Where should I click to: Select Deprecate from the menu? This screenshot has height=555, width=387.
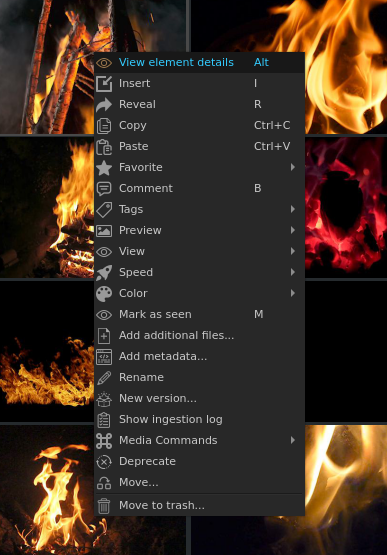(199, 461)
